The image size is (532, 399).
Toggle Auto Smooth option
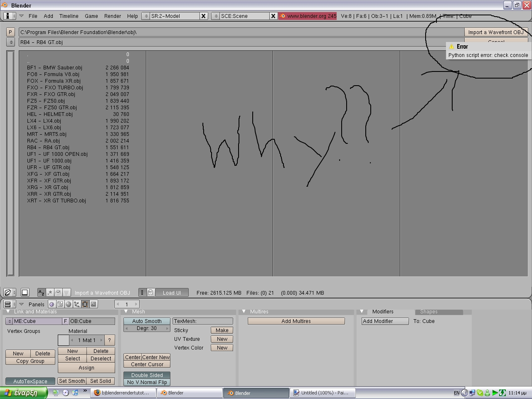coord(147,321)
